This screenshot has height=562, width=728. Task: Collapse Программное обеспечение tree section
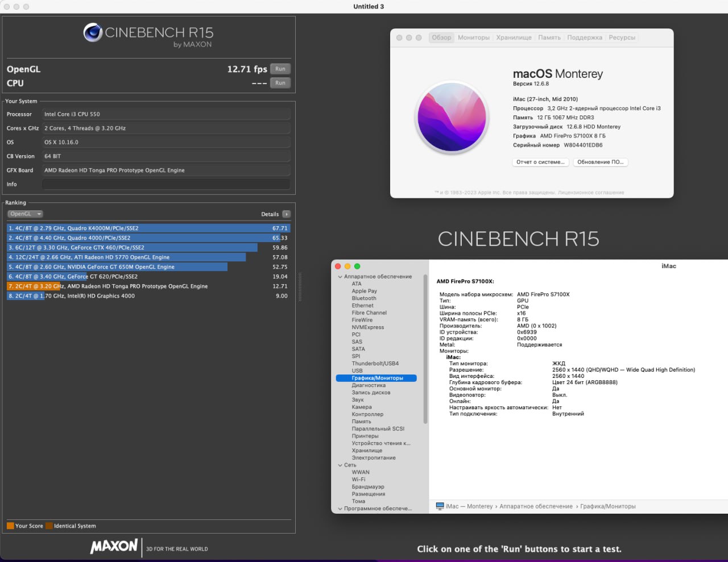(x=340, y=509)
